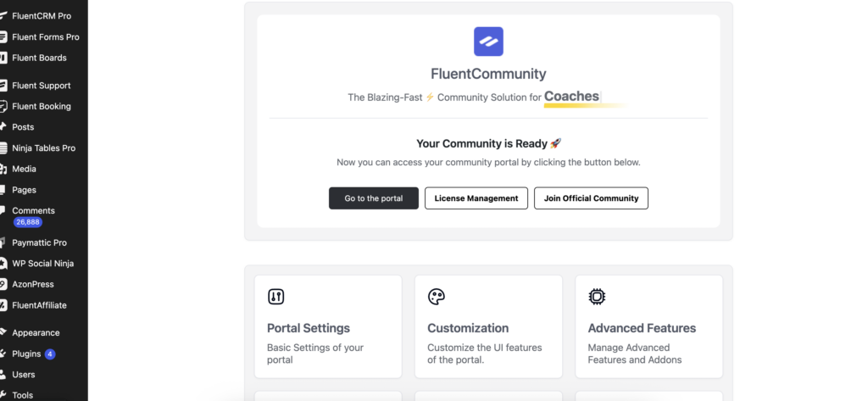
Task: Click the AzonPress sidebar icon
Action: pyautogui.click(x=3, y=284)
